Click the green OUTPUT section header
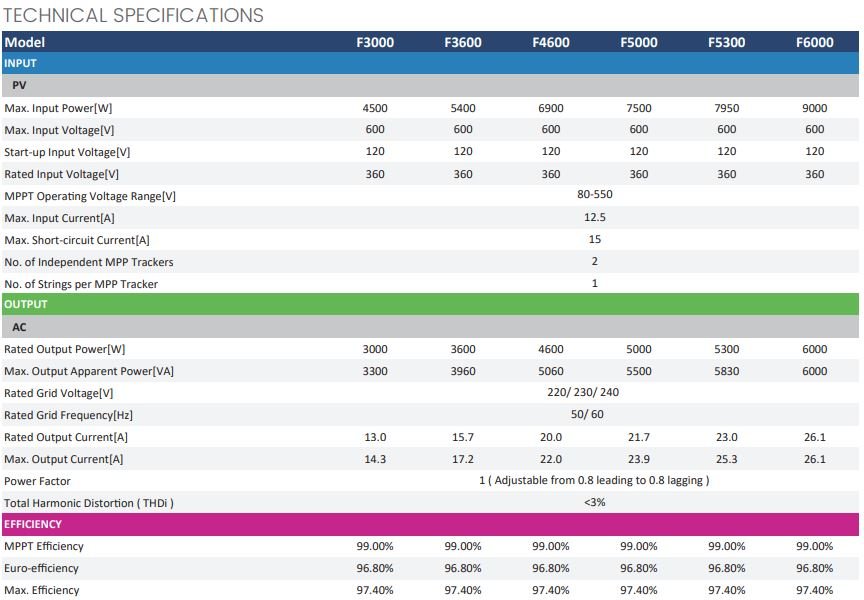The height and width of the screenshot is (600, 864). pos(26,304)
